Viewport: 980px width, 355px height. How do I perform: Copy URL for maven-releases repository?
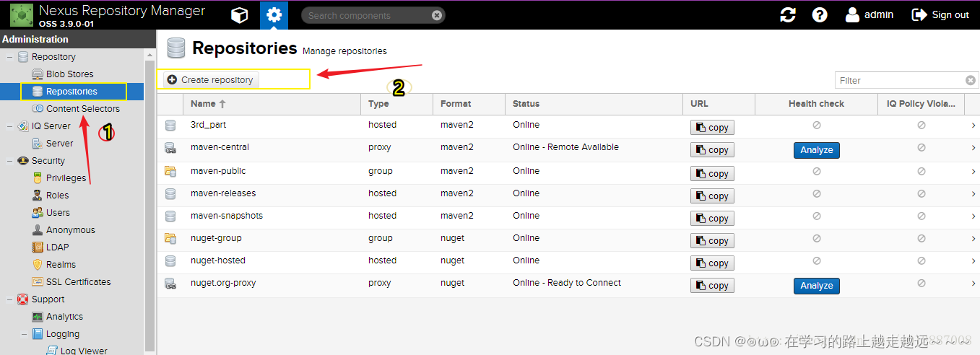pyautogui.click(x=712, y=196)
